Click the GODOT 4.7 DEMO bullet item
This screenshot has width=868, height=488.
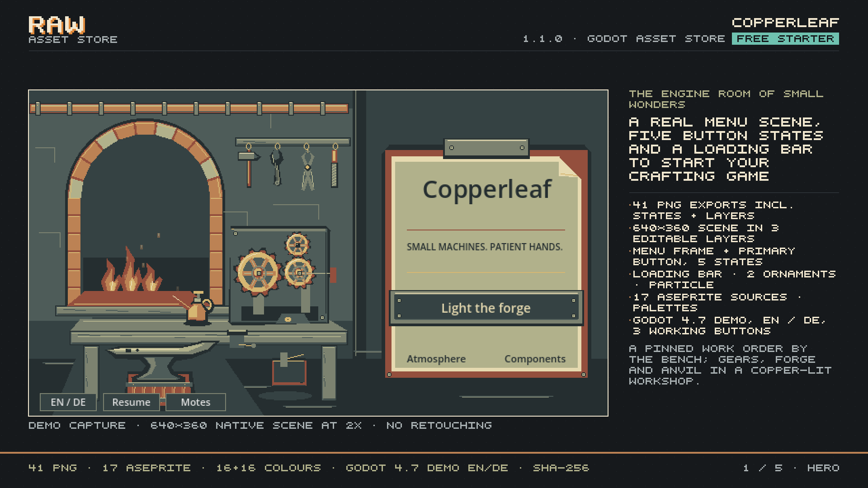tap(727, 326)
